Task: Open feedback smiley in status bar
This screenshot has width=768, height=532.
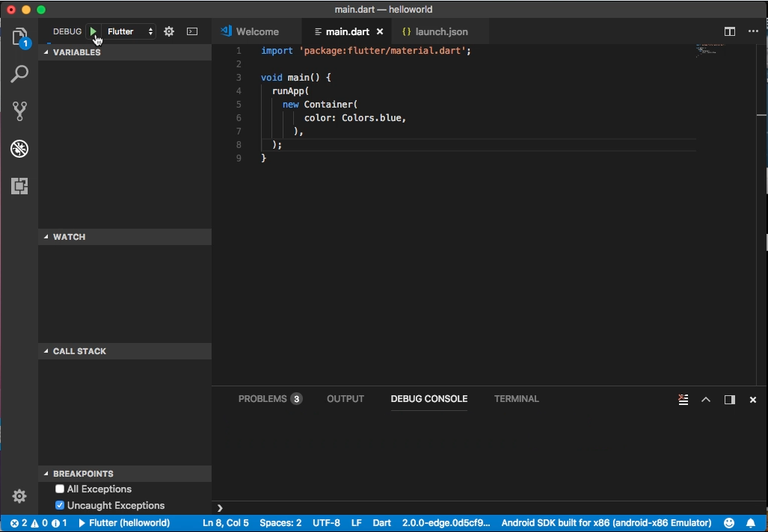Action: coord(729,523)
